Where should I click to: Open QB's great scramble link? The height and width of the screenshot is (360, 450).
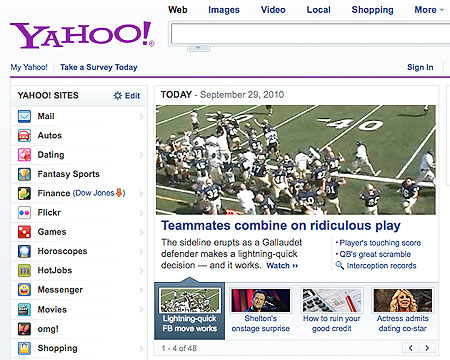(375, 254)
